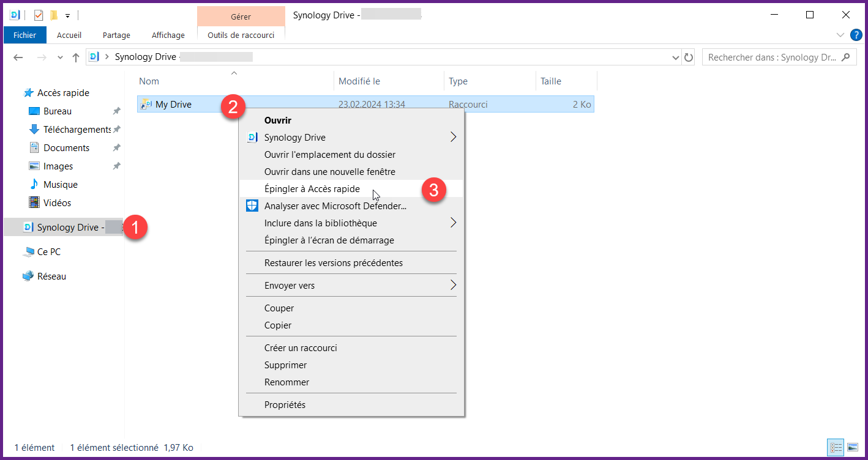This screenshot has width=868, height=460.
Task: Click the Back navigation arrow
Action: point(18,57)
